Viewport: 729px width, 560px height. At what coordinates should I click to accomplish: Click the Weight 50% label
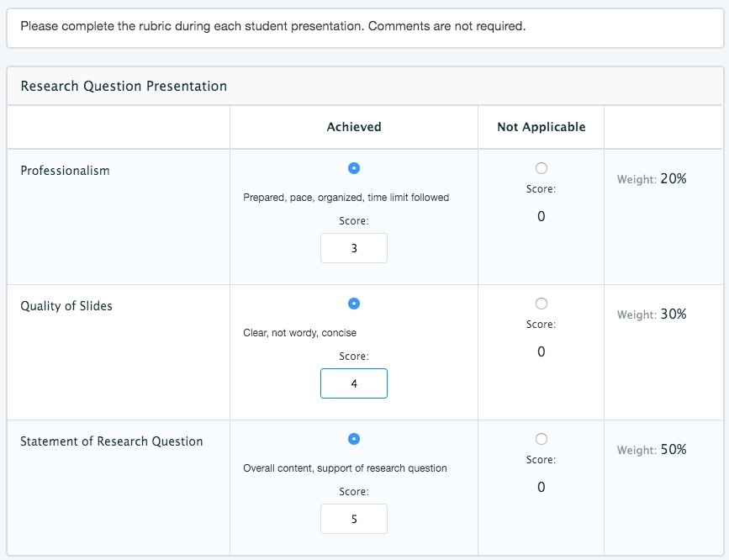click(652, 449)
